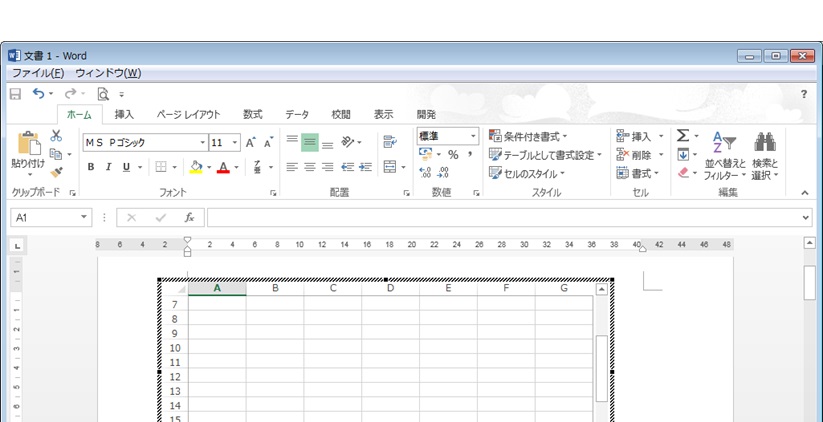Image resolution: width=823 pixels, height=422 pixels.
Task: Toggle middle vertical alignment
Action: point(310,142)
